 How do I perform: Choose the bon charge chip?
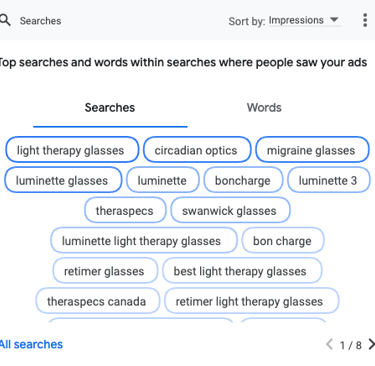click(x=283, y=240)
